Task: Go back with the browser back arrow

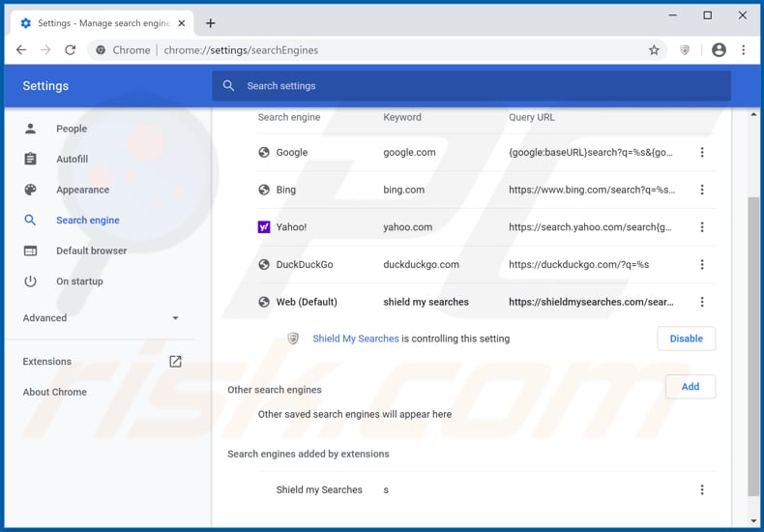Action: (21, 49)
